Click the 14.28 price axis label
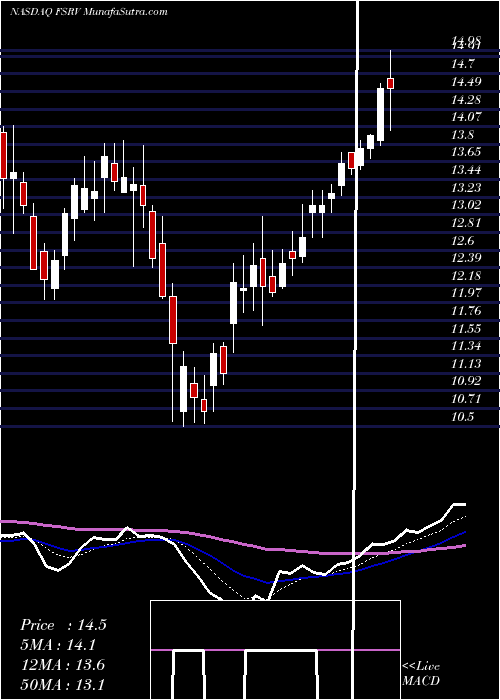 pos(466,100)
